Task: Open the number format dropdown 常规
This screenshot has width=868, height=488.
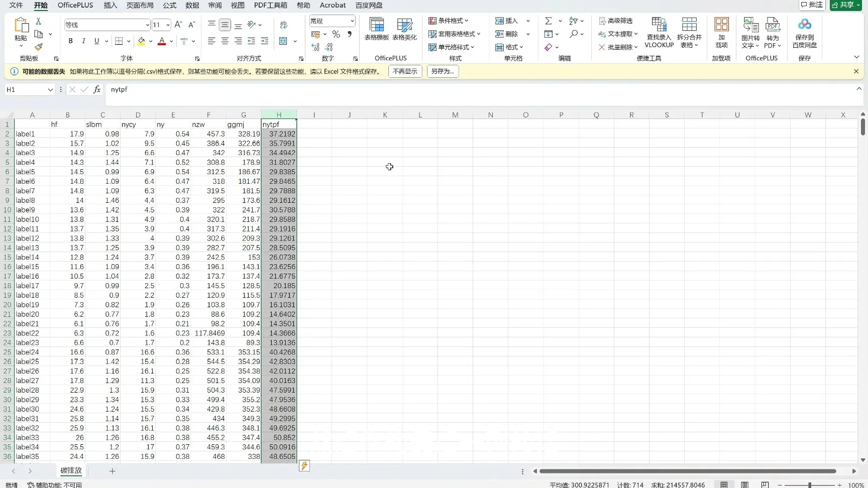Action: click(352, 21)
